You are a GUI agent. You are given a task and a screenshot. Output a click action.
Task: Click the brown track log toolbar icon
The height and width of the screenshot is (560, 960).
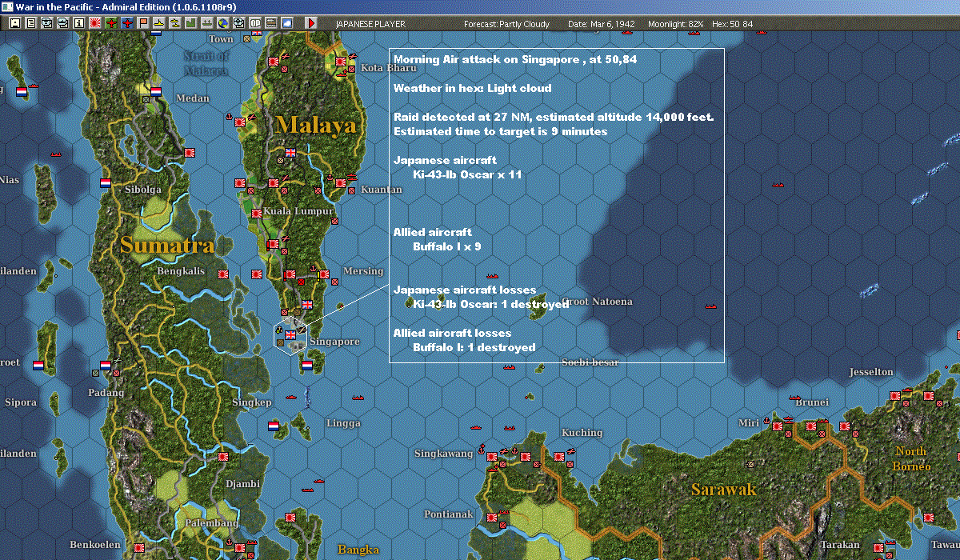271,23
